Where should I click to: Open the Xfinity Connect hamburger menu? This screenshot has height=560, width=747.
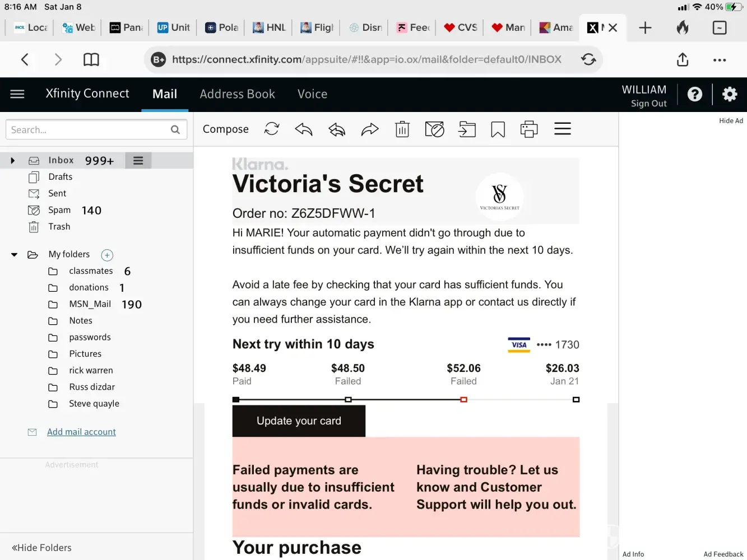click(x=17, y=94)
